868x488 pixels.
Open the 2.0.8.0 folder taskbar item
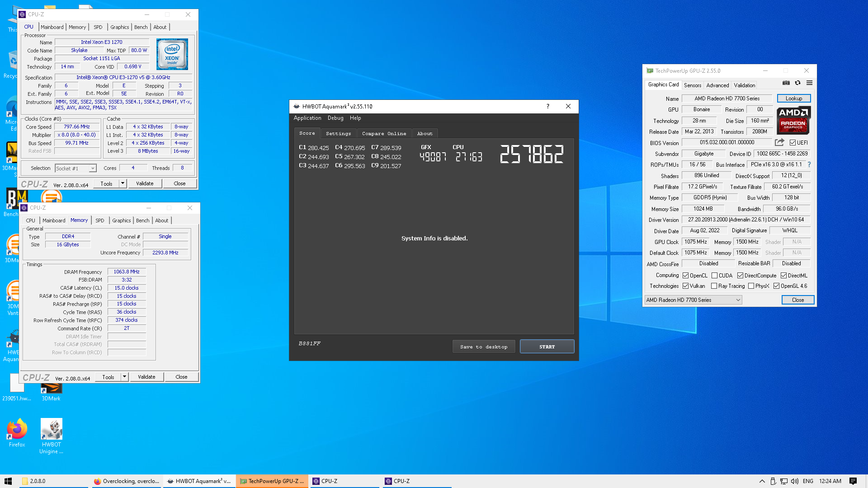tap(54, 481)
